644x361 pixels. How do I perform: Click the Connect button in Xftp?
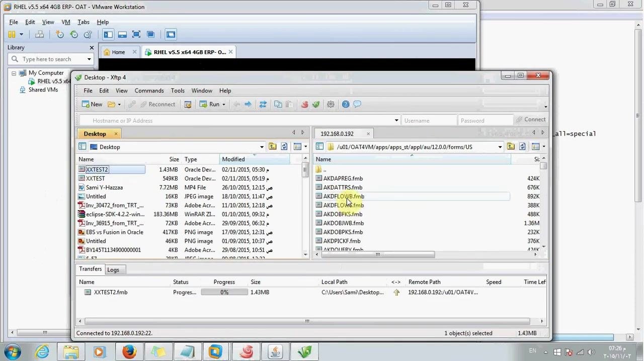click(530, 120)
